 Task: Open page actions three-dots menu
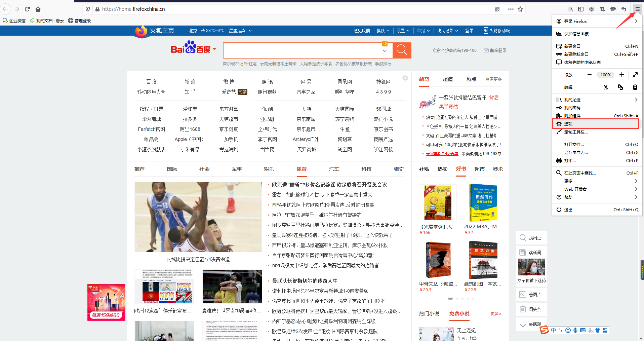point(511,9)
